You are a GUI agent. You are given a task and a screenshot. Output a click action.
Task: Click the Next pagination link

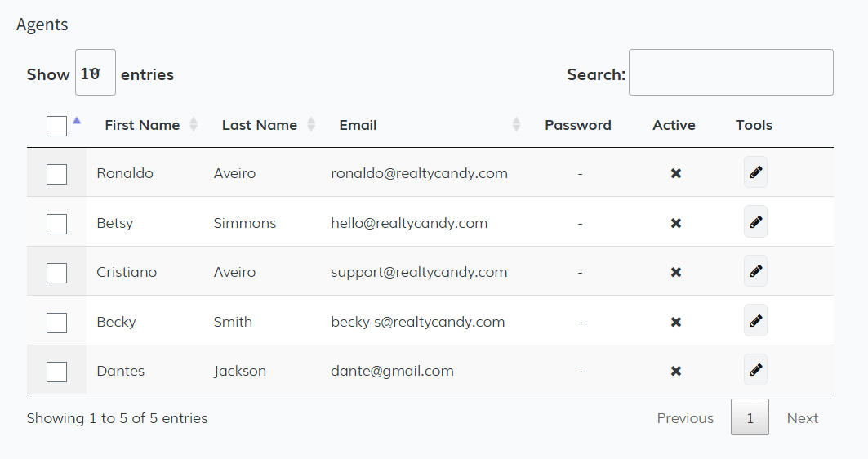802,418
